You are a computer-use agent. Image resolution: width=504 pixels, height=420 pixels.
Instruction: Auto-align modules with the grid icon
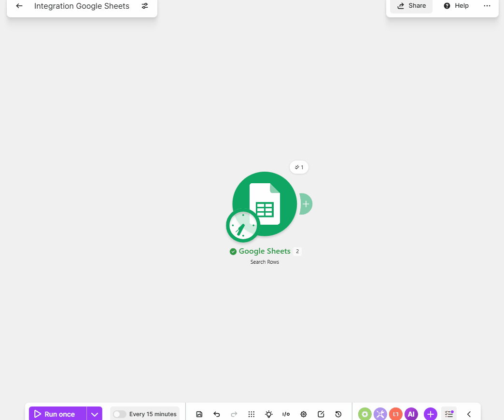[x=252, y=414]
